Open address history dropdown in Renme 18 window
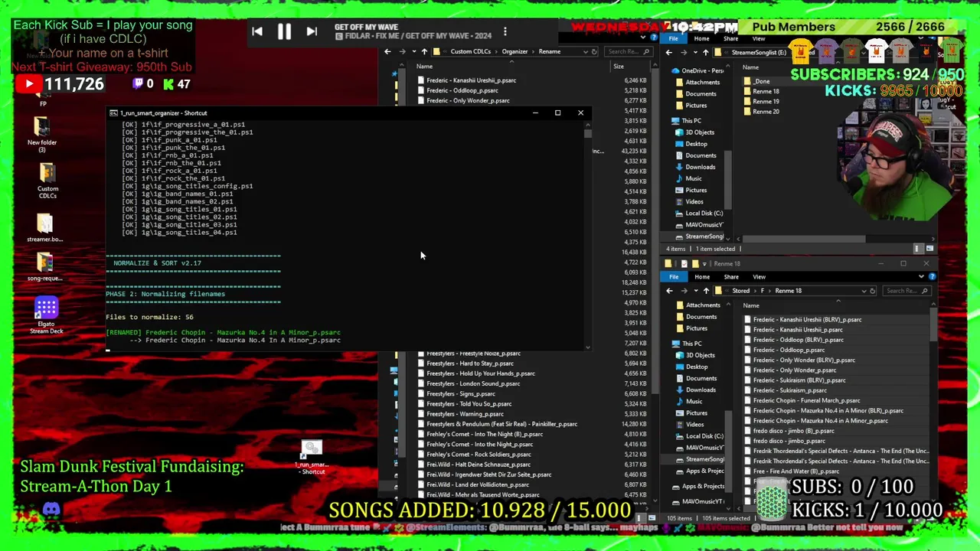 pyautogui.click(x=864, y=291)
